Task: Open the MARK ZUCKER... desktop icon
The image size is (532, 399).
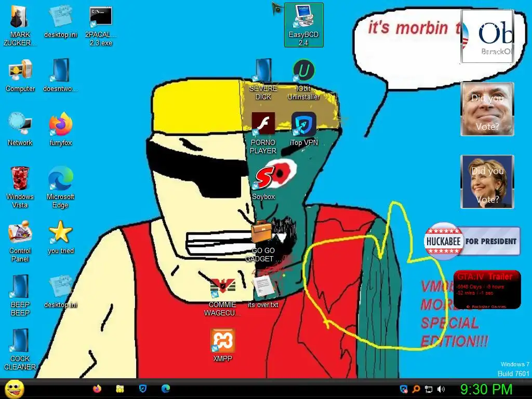Action: (x=20, y=25)
